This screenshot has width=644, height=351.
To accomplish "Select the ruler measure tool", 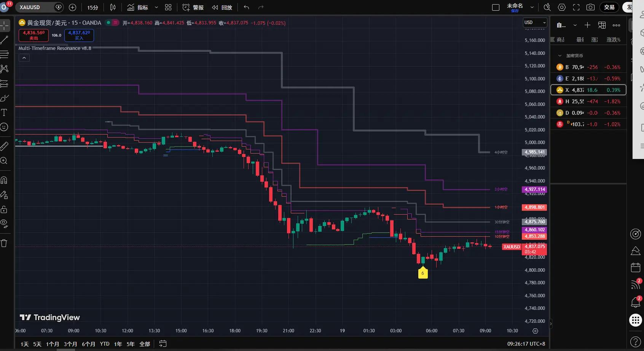I will (x=5, y=146).
